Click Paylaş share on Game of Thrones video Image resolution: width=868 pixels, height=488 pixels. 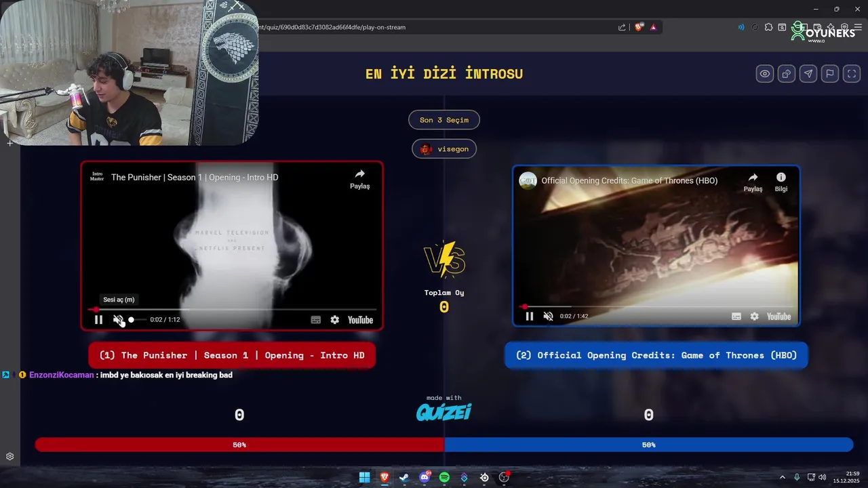[x=753, y=182]
